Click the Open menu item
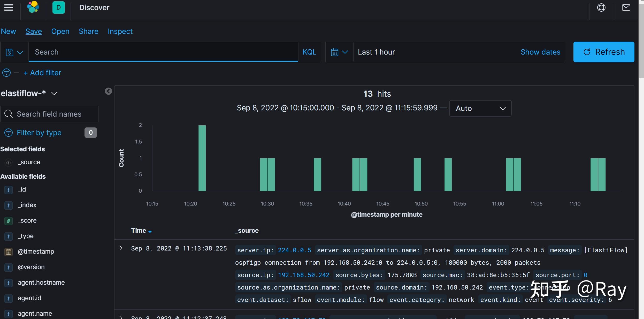The height and width of the screenshot is (319, 644). (x=60, y=31)
